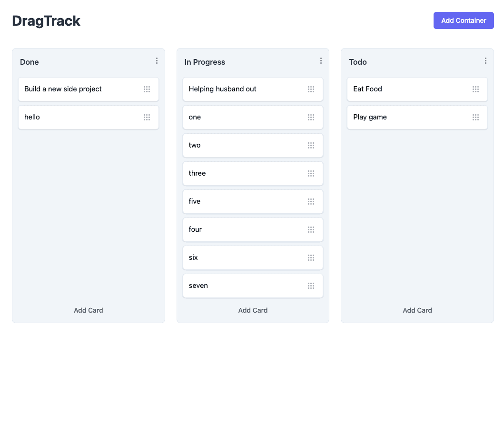Click the card text labeled three
This screenshot has width=504, height=444.
click(x=197, y=173)
